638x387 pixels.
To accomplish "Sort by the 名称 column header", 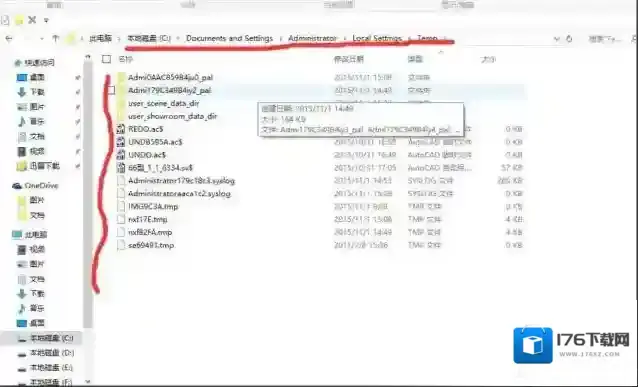I will (x=126, y=59).
